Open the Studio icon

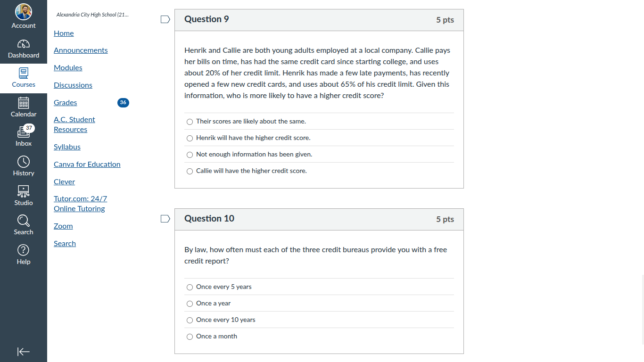pos(24,191)
